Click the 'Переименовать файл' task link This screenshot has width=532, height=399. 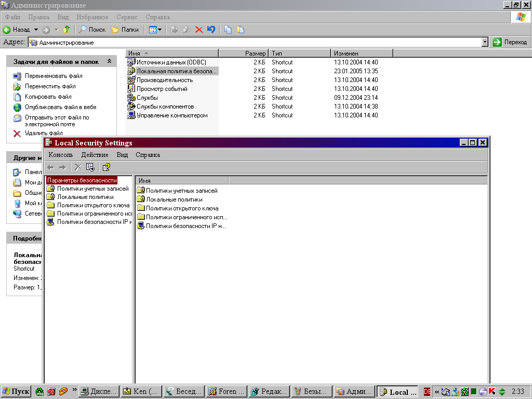pos(54,76)
